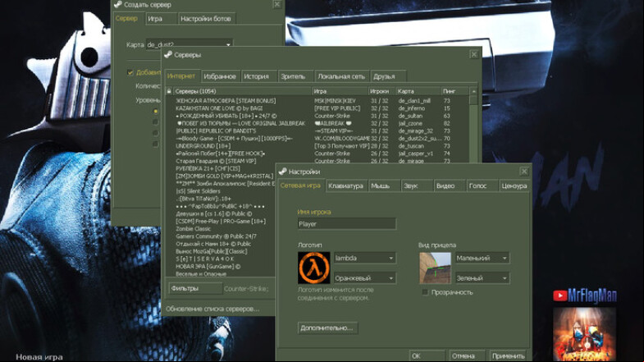Click OK in the Настройки window
This screenshot has height=362, width=644.
[x=427, y=355]
